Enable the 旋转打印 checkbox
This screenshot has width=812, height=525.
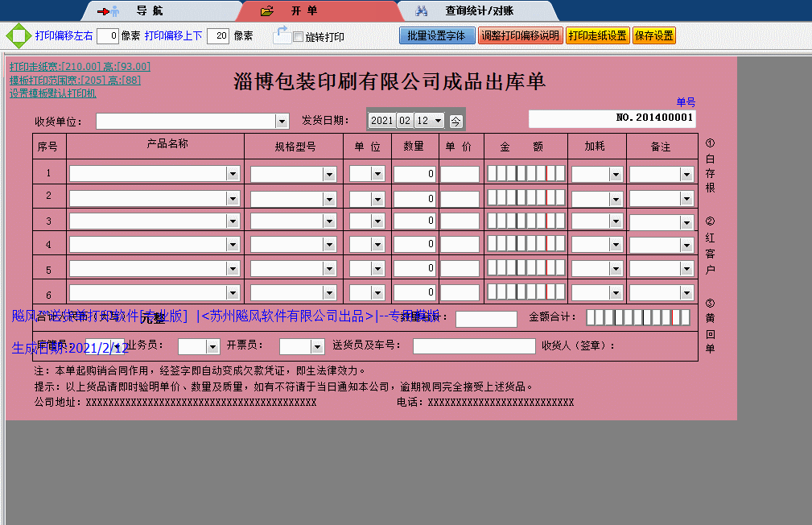296,37
